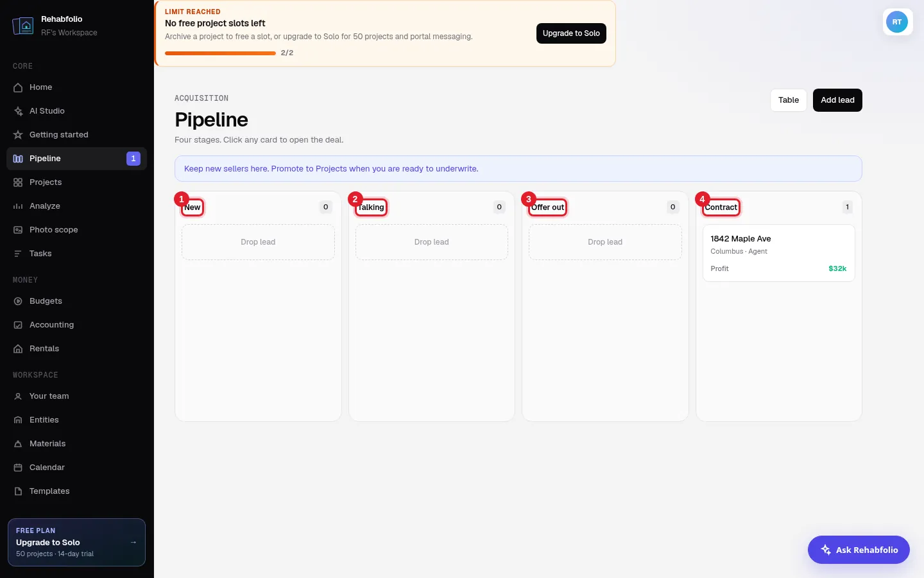This screenshot has width=924, height=578.
Task: Click the AI Studio sparkle icon
Action: point(18,111)
